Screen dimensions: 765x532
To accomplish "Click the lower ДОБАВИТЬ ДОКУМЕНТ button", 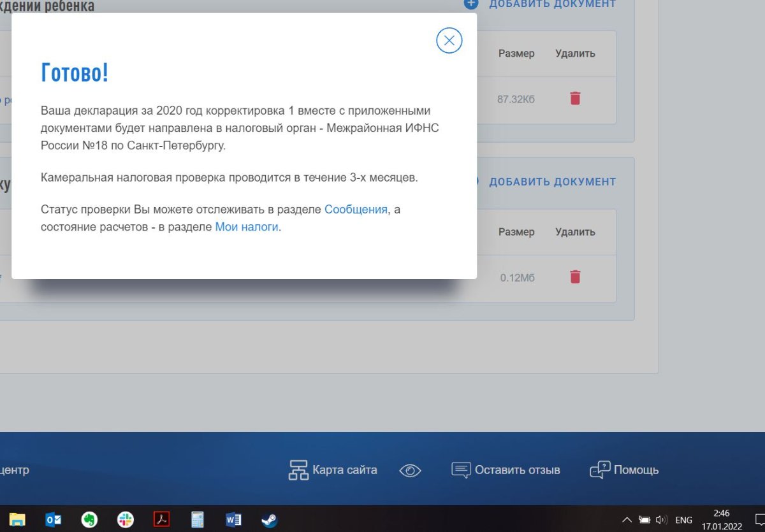I will point(552,182).
